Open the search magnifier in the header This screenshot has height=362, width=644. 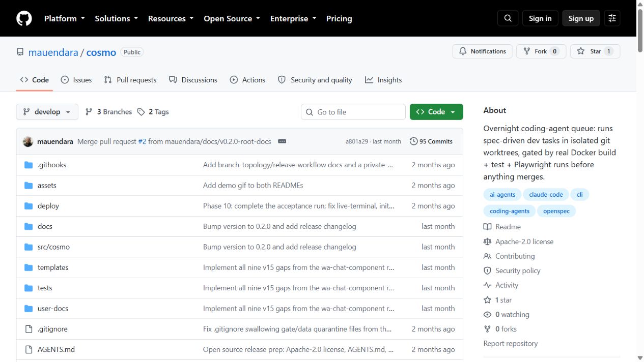(x=508, y=18)
